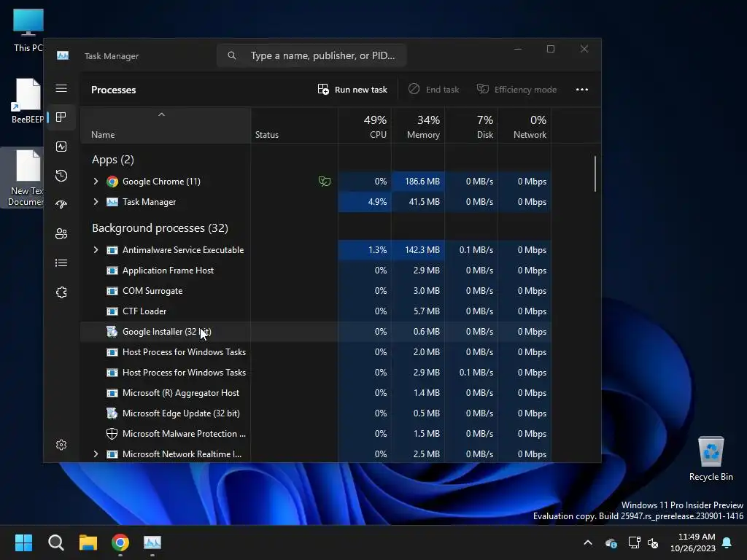Image resolution: width=747 pixels, height=560 pixels.
Task: Click the 186.6 MB memory value for Chrome
Action: tap(422, 182)
